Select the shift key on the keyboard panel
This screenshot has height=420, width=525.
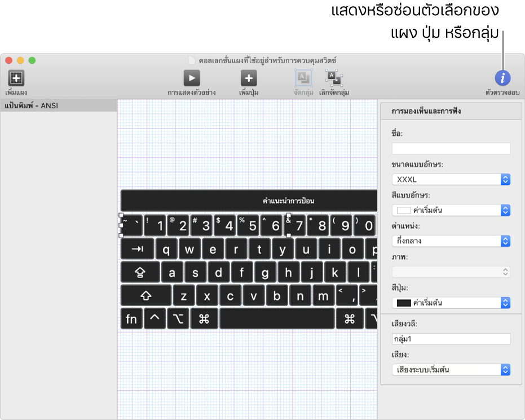[x=146, y=295]
